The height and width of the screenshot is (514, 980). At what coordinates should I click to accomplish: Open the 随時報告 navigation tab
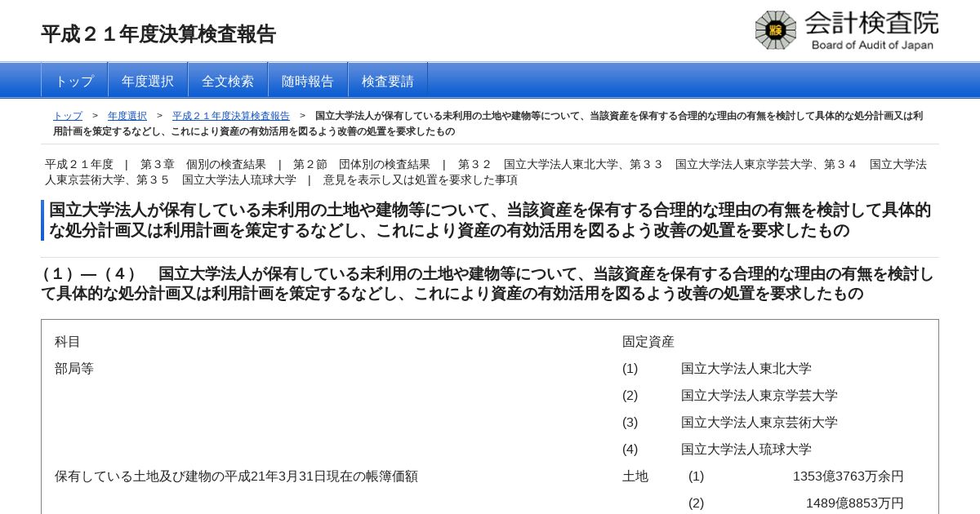(x=308, y=81)
